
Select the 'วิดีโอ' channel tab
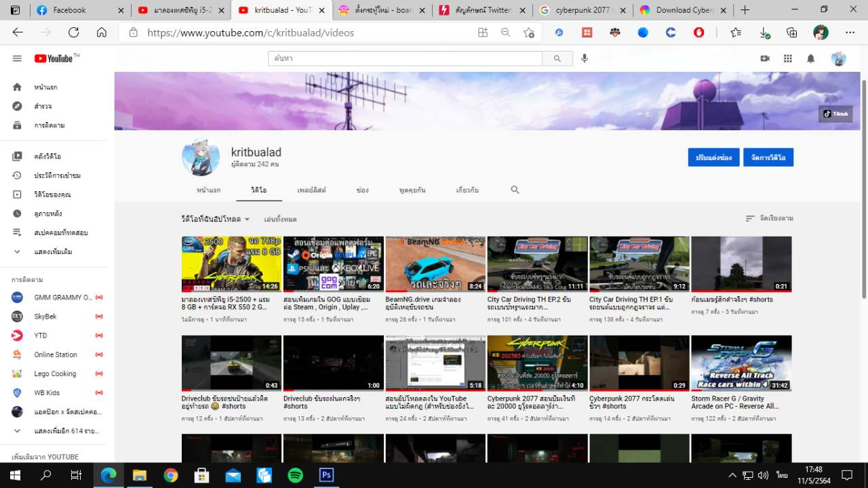coord(258,190)
